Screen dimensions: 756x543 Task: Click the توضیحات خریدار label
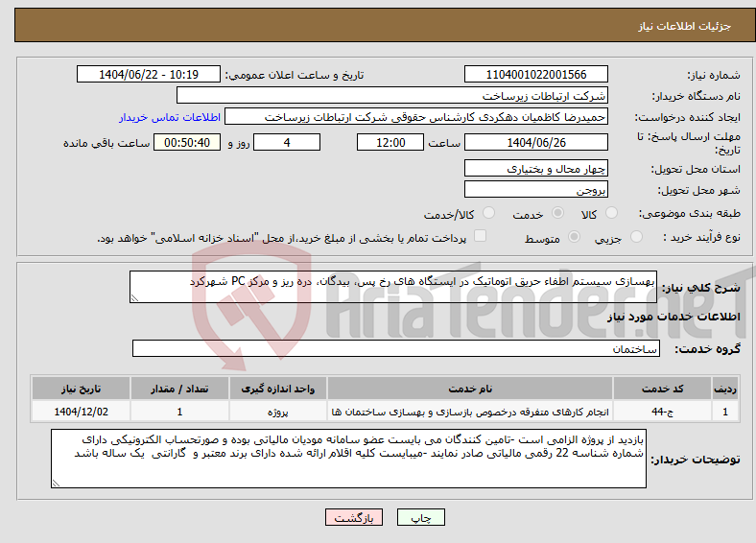pos(696,460)
